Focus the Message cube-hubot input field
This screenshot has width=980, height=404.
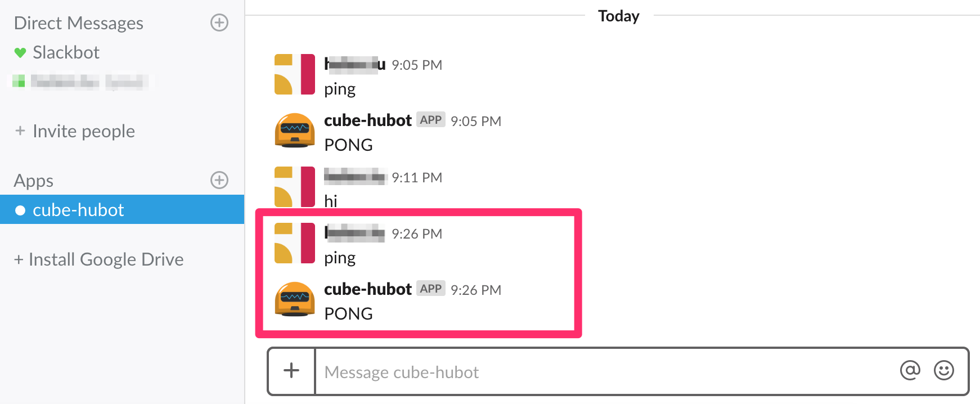pos(602,372)
